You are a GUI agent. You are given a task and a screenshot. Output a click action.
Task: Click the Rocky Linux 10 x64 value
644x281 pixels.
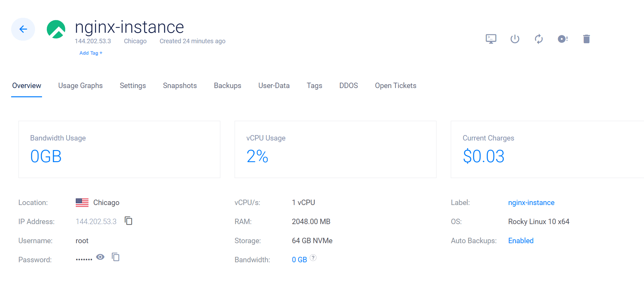[539, 222]
